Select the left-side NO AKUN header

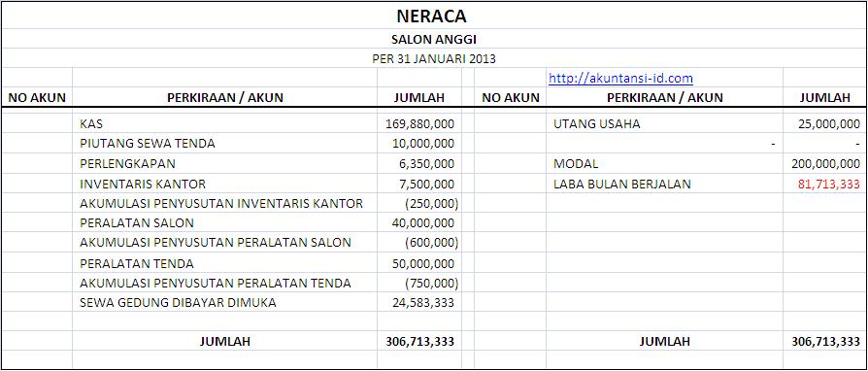pos(37,98)
